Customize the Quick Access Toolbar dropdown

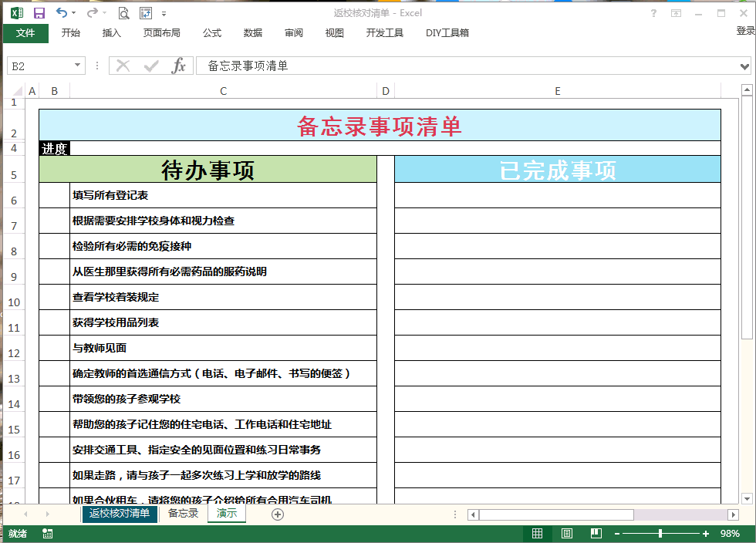(x=164, y=14)
